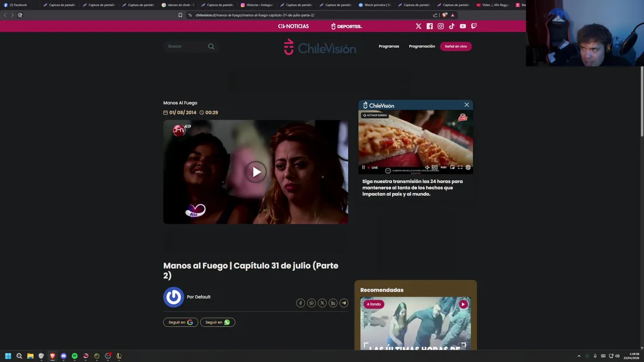
Task: Enter fullscreen in live player
Action: tap(460, 167)
